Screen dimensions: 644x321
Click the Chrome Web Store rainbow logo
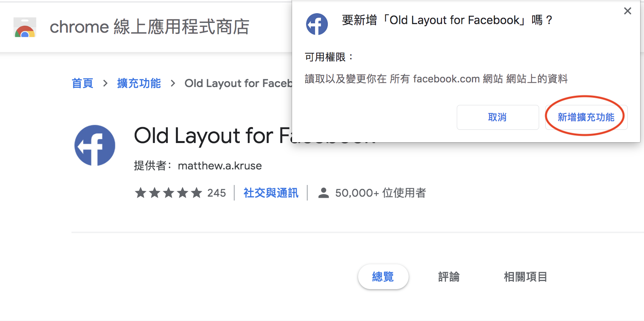coord(25,27)
